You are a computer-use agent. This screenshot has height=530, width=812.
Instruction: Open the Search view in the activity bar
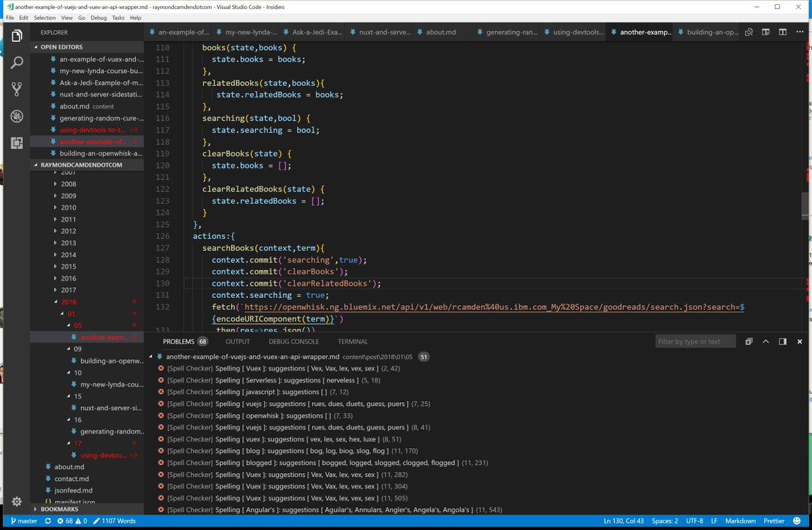17,62
